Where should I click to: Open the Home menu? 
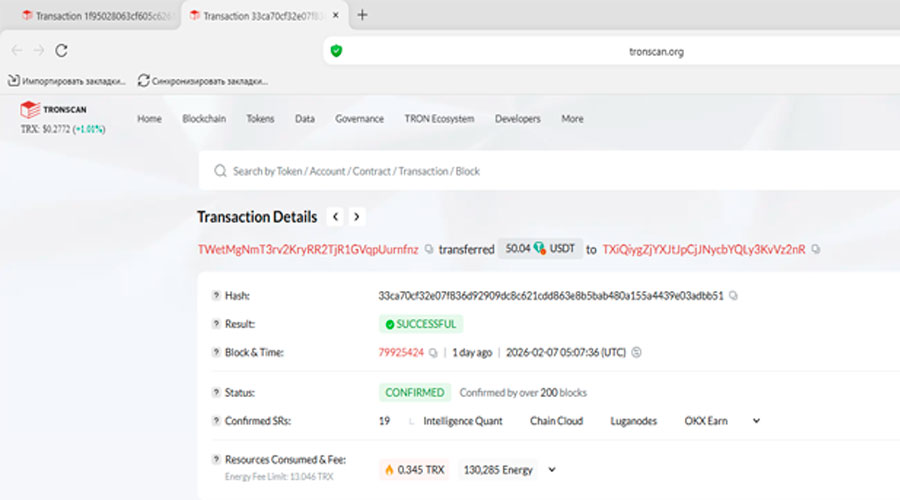[x=149, y=119]
